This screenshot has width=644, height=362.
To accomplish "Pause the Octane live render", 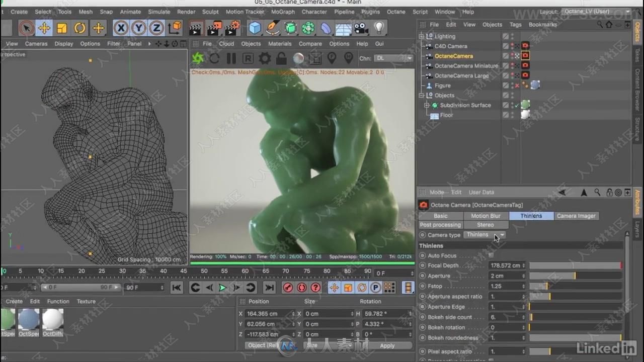I will 231,58.
